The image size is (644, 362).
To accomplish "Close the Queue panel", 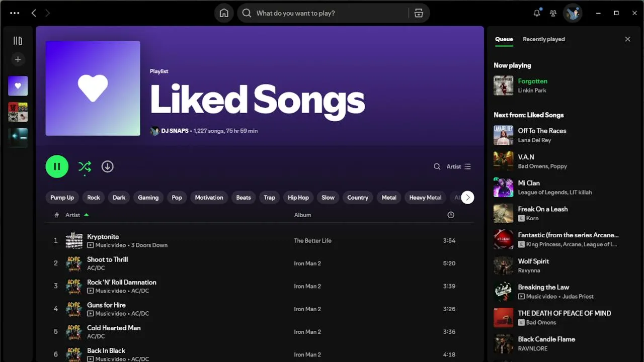I will tap(627, 39).
